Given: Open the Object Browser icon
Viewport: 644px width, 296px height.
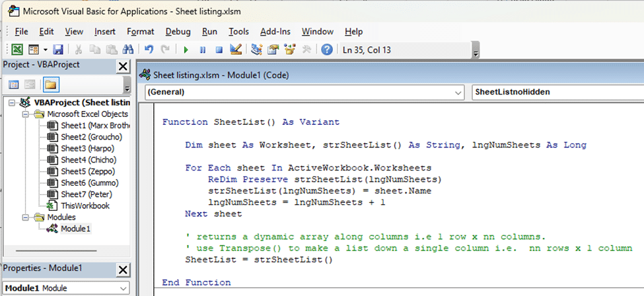Looking at the screenshot, I should pyautogui.click(x=290, y=50).
